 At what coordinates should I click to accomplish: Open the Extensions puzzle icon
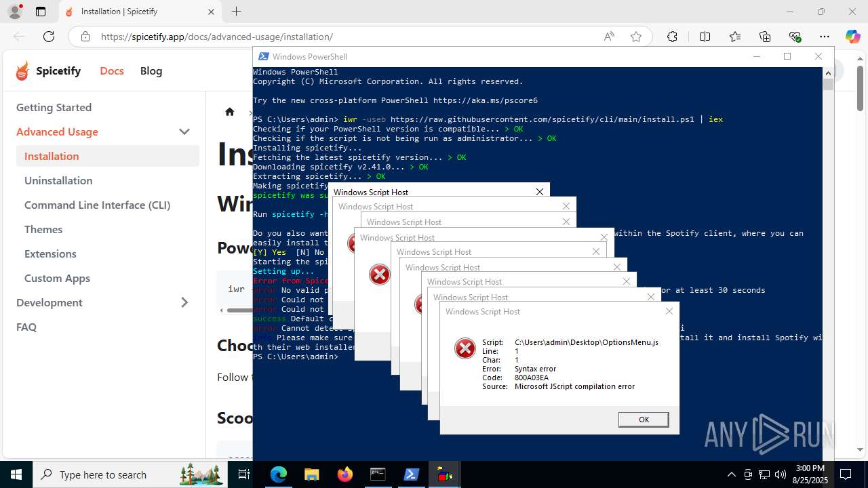tap(672, 37)
